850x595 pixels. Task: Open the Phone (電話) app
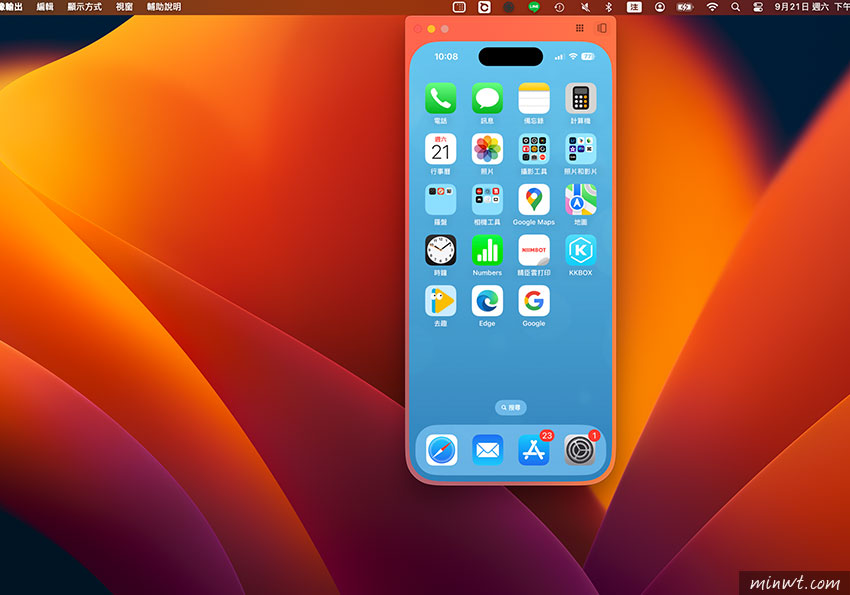point(440,98)
